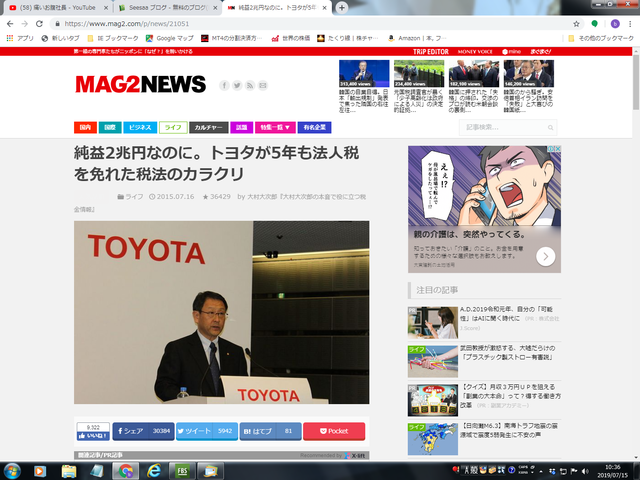Close the ad via its X icon
The height and width of the screenshot is (480, 640).
pyautogui.click(x=557, y=149)
